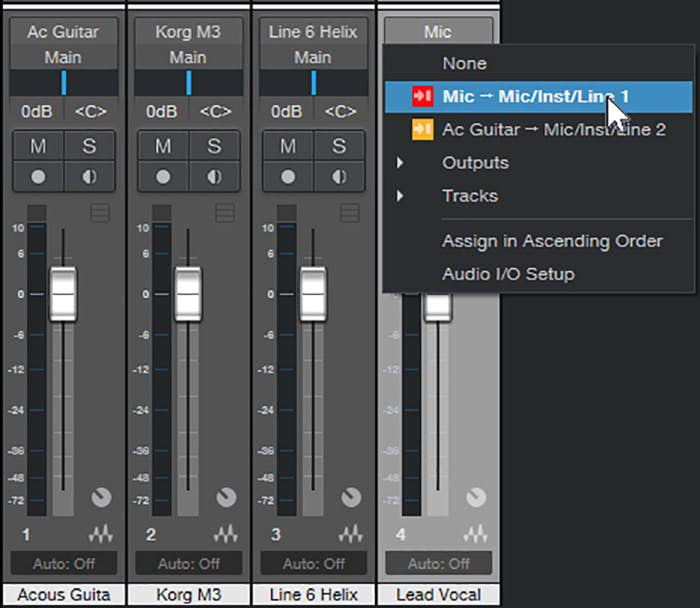The width and height of the screenshot is (700, 608).
Task: Click record arm on Ac Guitar channel
Action: [38, 174]
